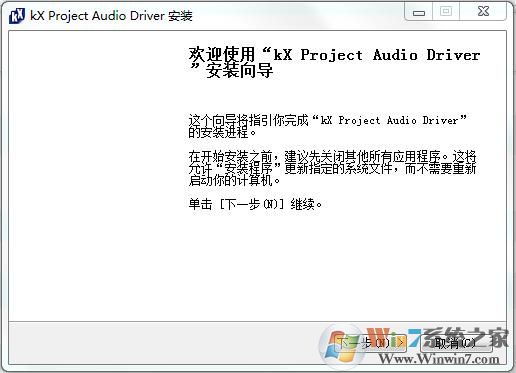Click the kX logo icon in title bar
This screenshot has height=373, width=516.
17,16
